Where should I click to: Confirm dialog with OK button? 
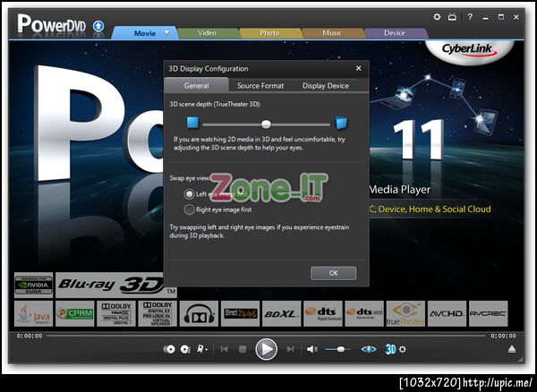334,273
